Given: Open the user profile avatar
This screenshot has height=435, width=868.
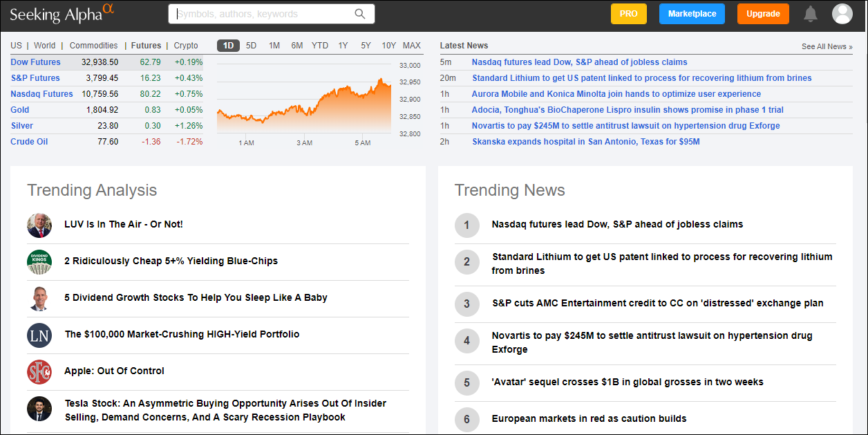Looking at the screenshot, I should [x=842, y=14].
